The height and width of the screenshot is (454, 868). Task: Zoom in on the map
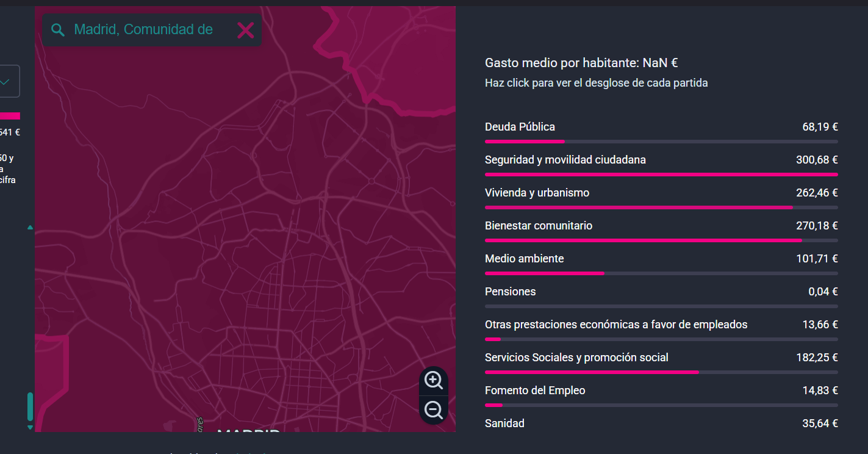434,380
